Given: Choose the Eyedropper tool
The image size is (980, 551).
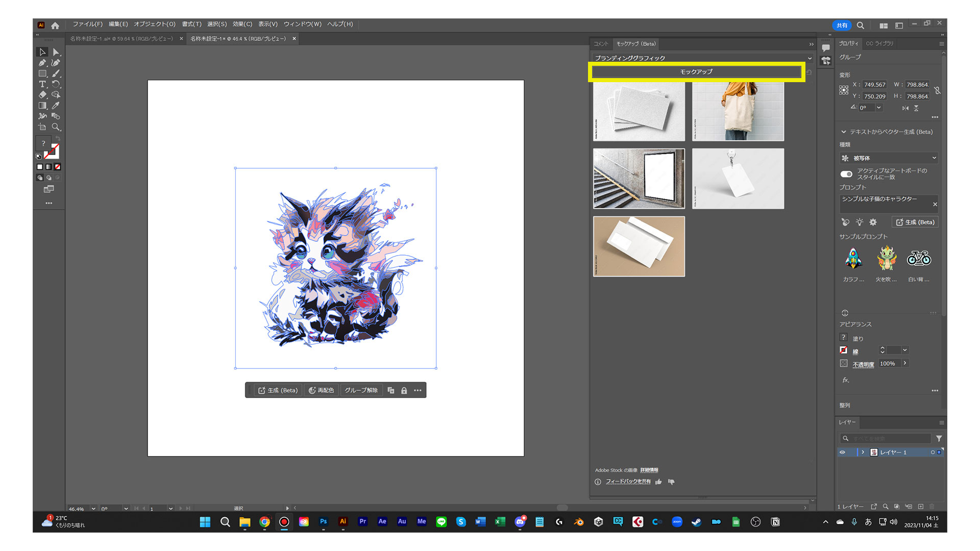Looking at the screenshot, I should 56,106.
